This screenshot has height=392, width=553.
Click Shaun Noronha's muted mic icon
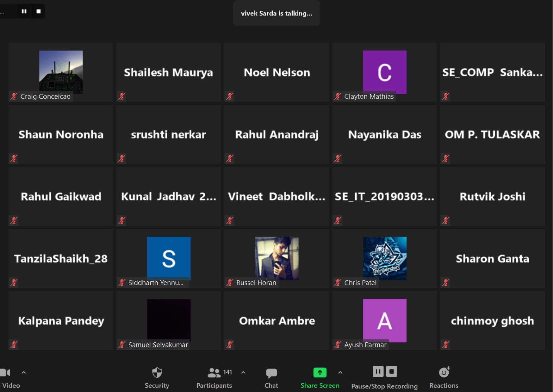tap(14, 158)
